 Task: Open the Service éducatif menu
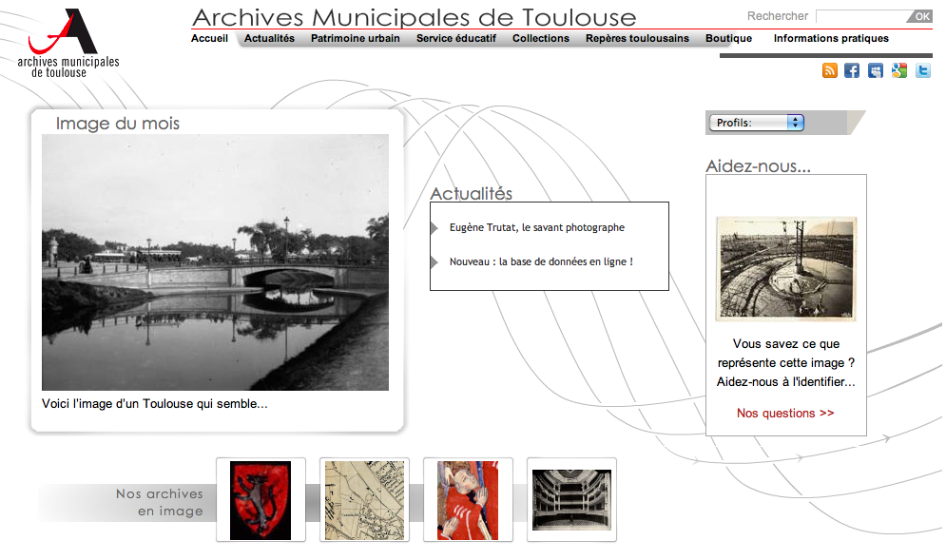[x=456, y=38]
